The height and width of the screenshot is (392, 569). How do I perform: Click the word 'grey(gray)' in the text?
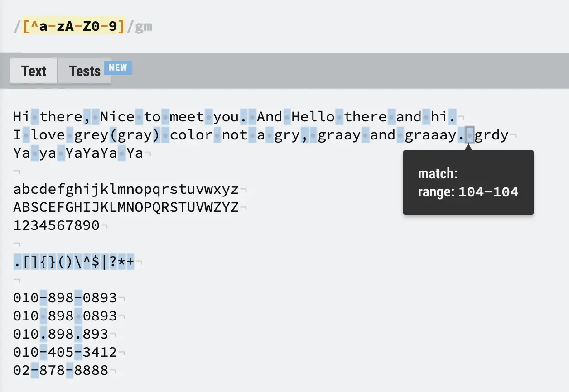pyautogui.click(x=117, y=135)
